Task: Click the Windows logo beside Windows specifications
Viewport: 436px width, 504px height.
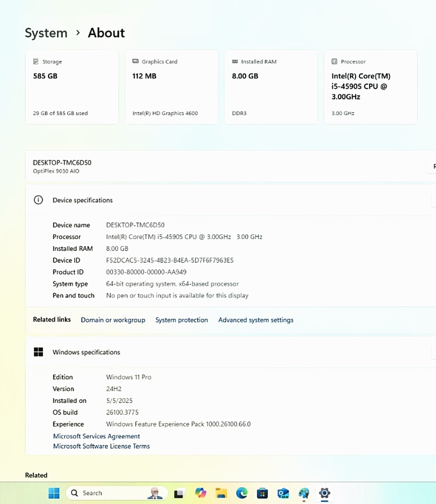Action: point(38,352)
